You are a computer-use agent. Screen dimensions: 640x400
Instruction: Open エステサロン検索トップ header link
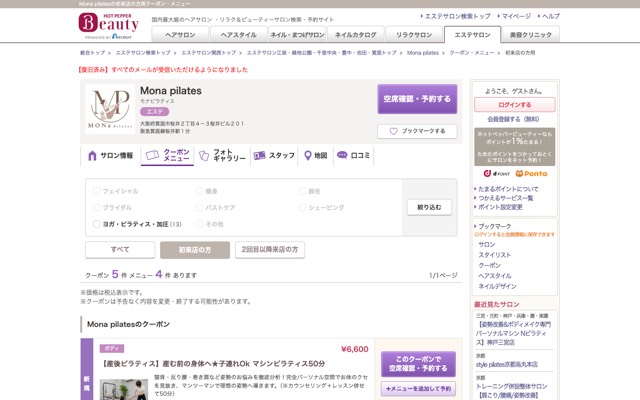pos(457,16)
